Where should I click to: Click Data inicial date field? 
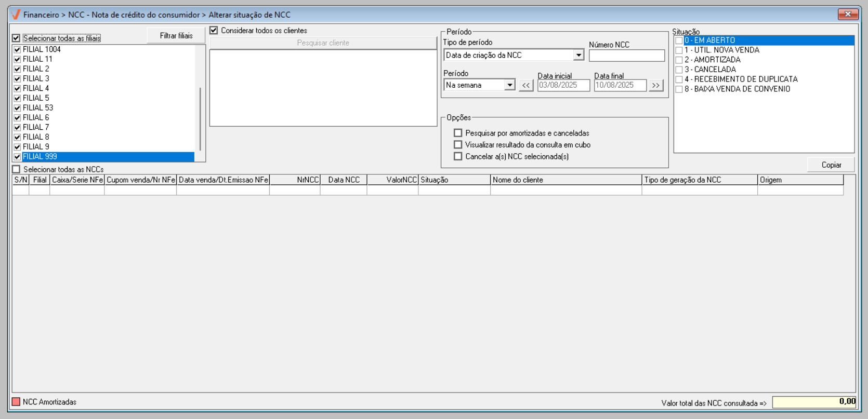tap(564, 85)
